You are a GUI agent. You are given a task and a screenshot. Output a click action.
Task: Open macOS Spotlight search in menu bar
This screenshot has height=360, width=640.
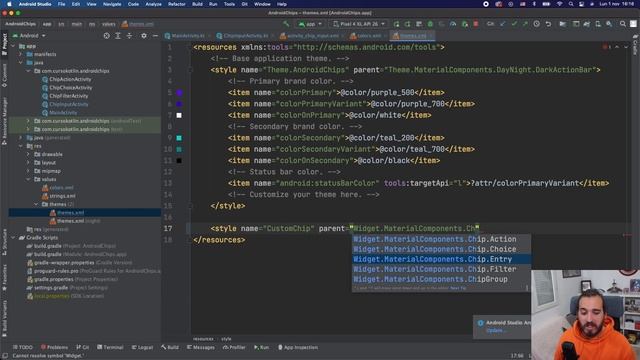(571, 4)
